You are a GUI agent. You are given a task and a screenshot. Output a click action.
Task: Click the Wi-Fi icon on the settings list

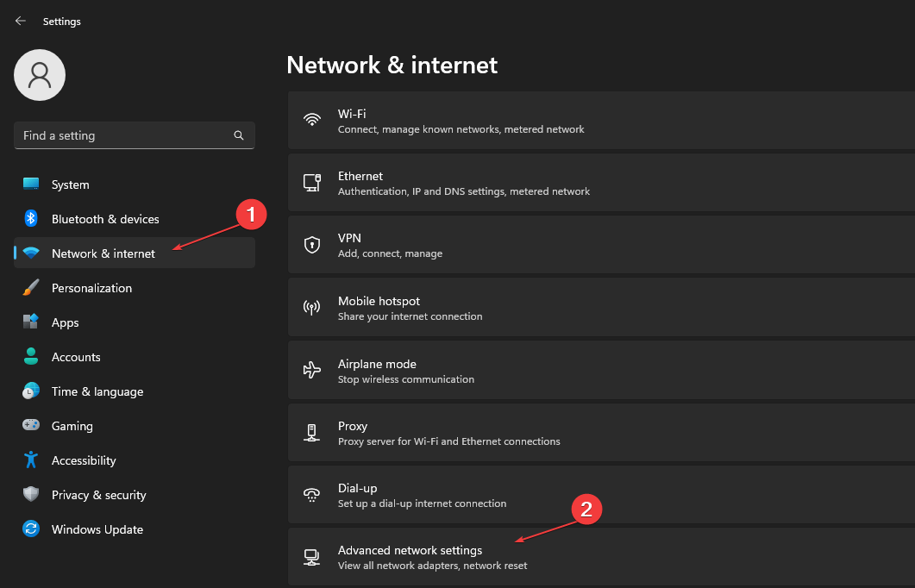click(x=311, y=120)
